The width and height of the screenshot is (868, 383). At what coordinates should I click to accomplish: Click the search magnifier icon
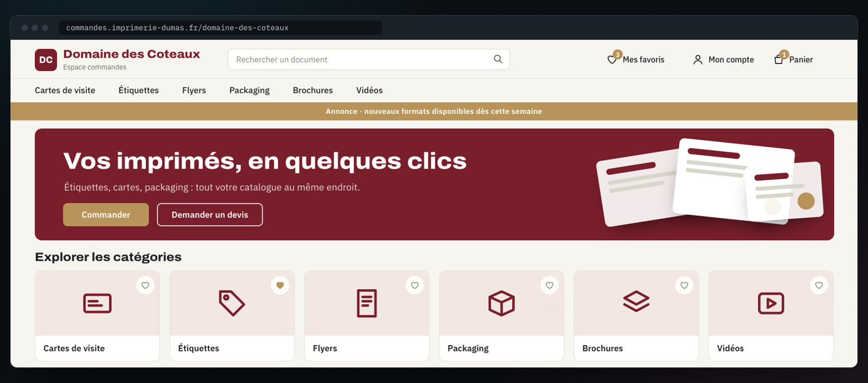[x=498, y=59]
